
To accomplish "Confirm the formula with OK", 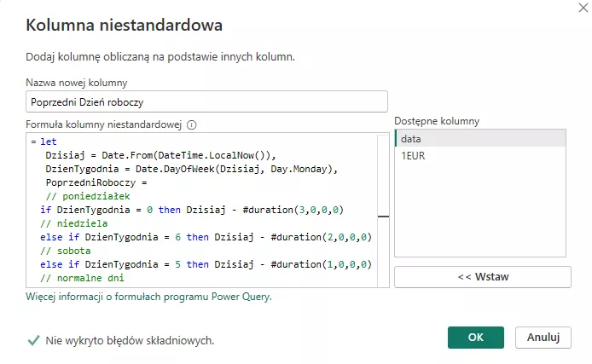I will (x=475, y=338).
